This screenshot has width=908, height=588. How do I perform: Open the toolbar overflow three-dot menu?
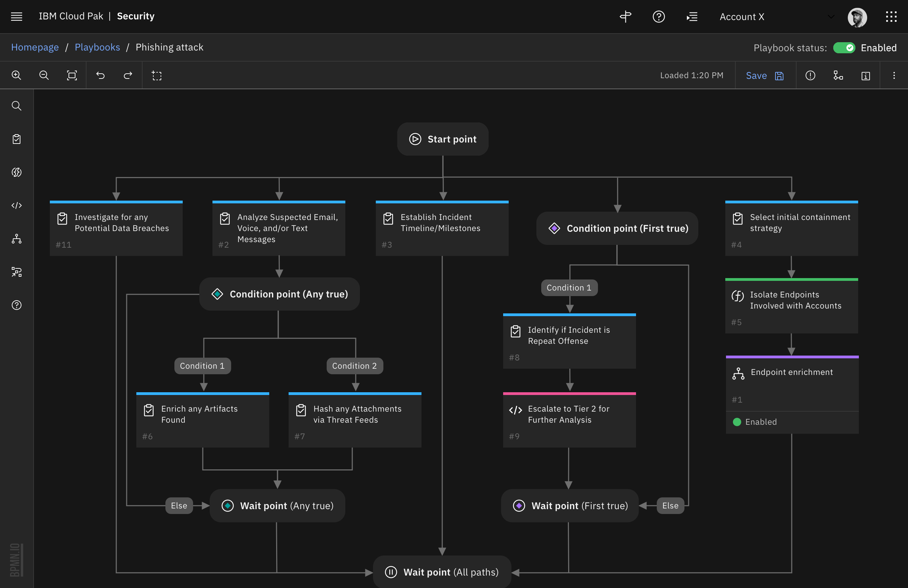(x=894, y=75)
